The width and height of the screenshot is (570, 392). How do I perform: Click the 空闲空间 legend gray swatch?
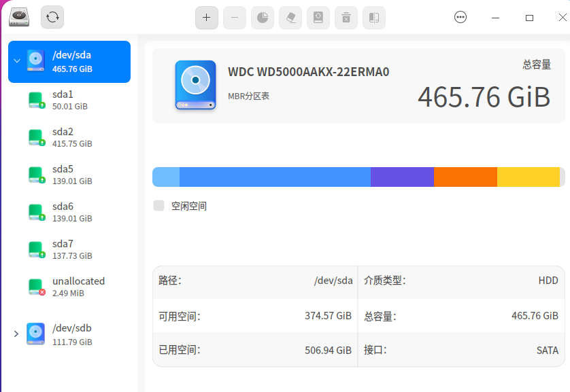[159, 205]
